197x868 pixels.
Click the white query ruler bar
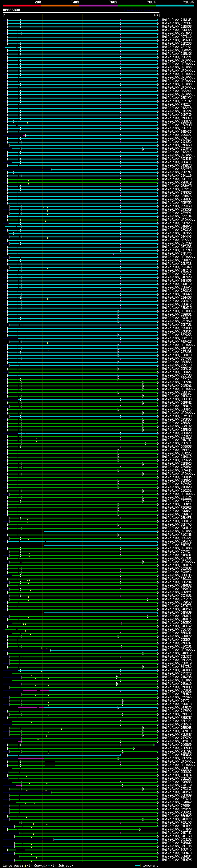[81, 12]
